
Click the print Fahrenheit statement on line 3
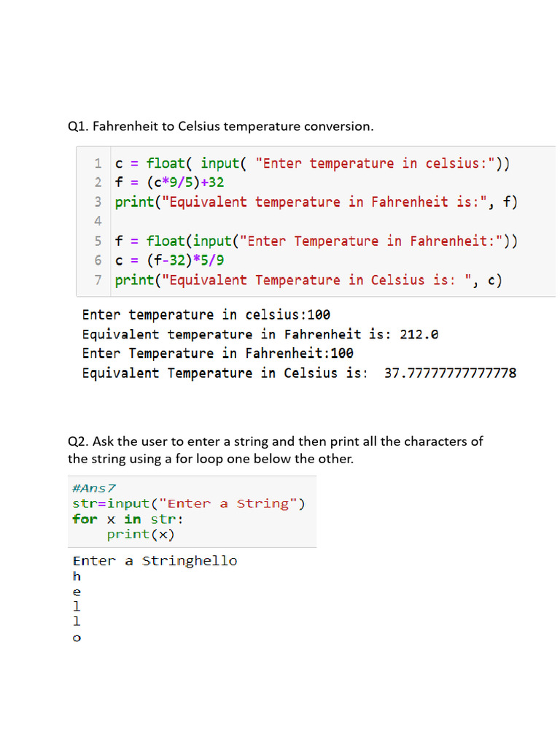pyautogui.click(x=316, y=202)
